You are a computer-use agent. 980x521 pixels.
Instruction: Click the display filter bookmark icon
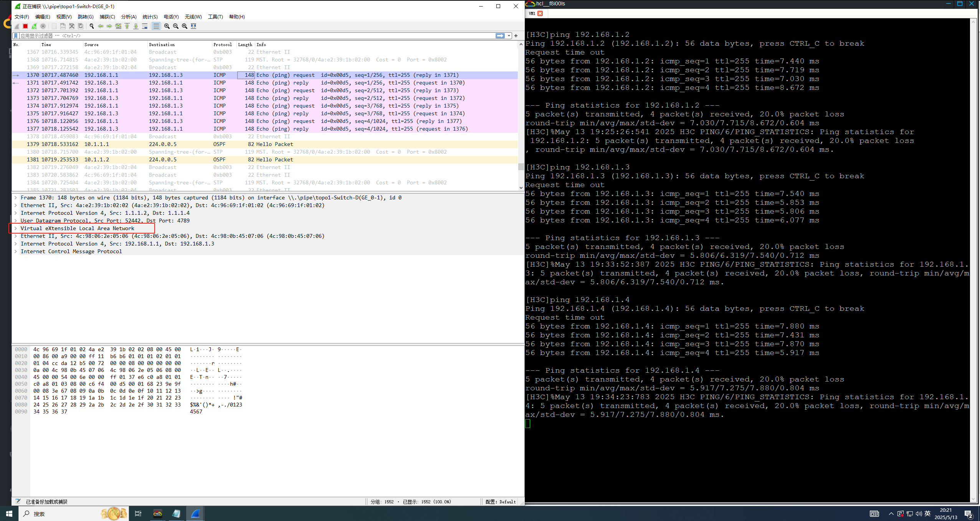16,36
